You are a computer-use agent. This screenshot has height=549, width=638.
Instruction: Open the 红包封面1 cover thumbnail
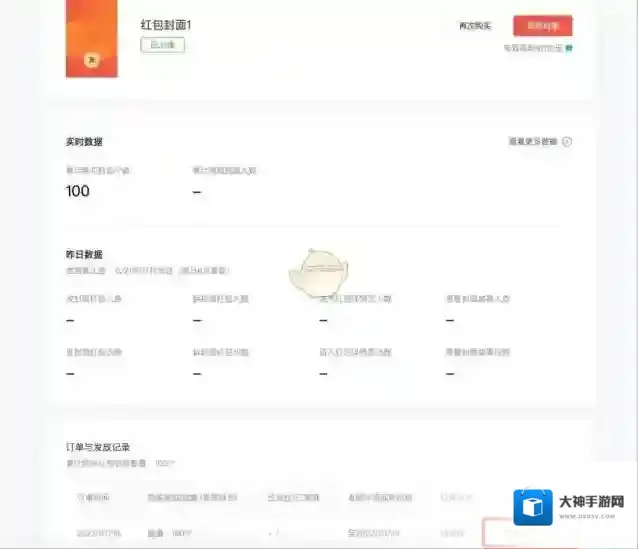pyautogui.click(x=92, y=38)
